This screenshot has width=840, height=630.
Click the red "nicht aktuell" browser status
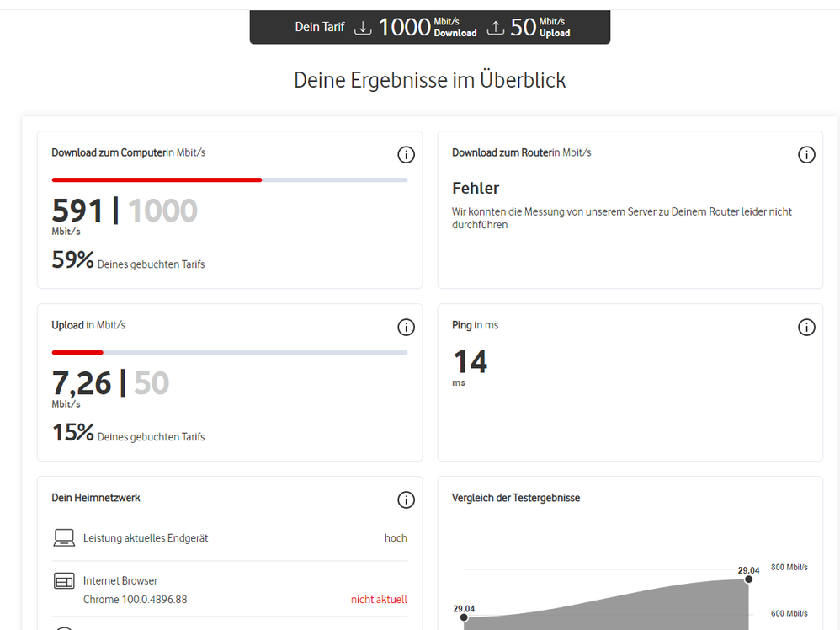click(379, 600)
